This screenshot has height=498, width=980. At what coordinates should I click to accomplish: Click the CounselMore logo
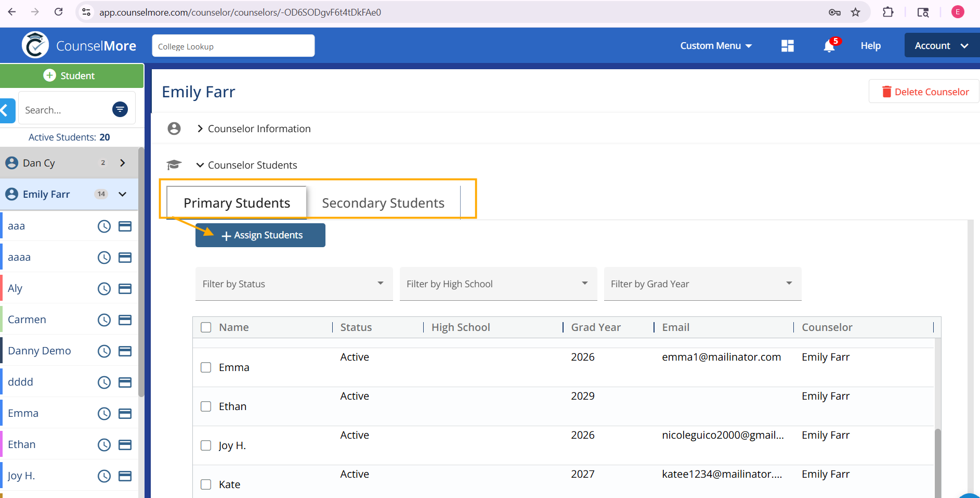click(79, 46)
